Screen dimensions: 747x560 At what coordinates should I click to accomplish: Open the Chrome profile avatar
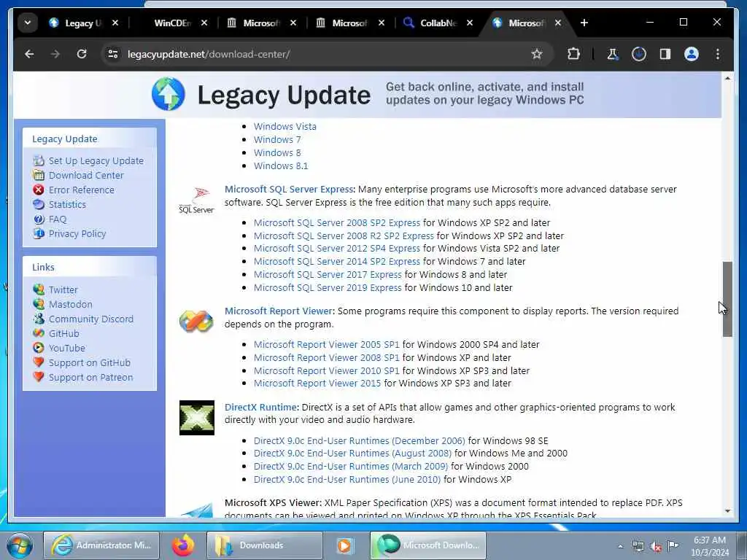tap(692, 54)
